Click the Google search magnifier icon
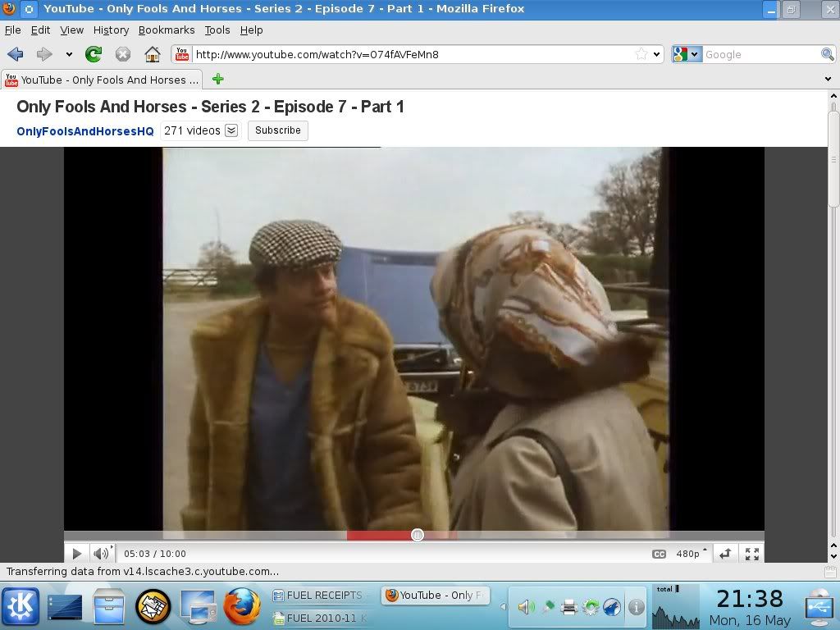 (x=827, y=54)
